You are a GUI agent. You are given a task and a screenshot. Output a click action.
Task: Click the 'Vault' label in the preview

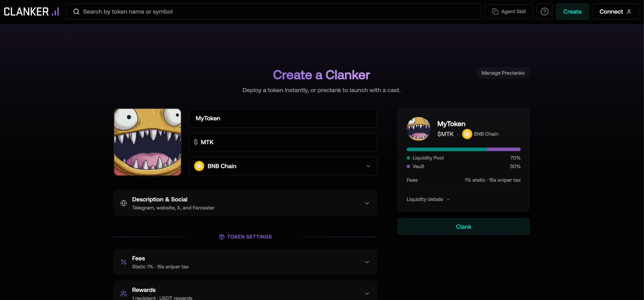418,166
